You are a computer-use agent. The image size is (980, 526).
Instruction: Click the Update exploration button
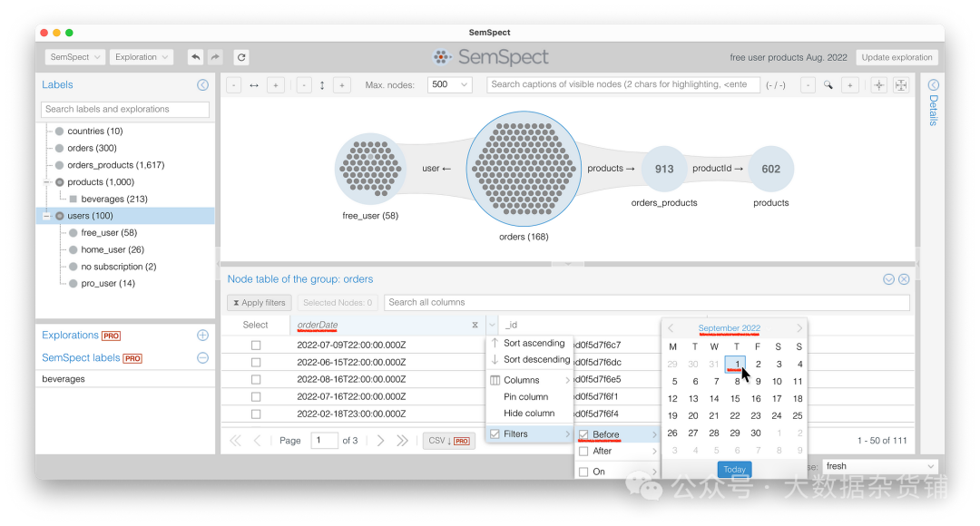(x=897, y=57)
